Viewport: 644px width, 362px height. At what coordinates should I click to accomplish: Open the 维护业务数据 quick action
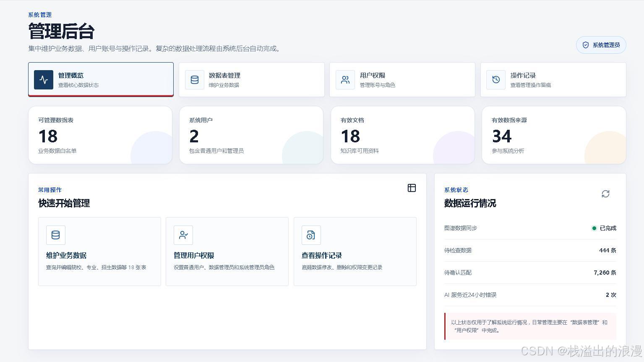coord(99,252)
